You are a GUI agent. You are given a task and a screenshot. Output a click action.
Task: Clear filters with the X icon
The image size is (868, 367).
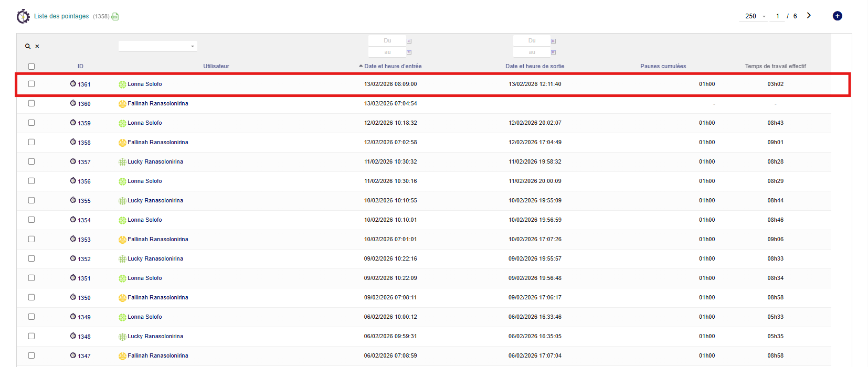[x=37, y=47]
